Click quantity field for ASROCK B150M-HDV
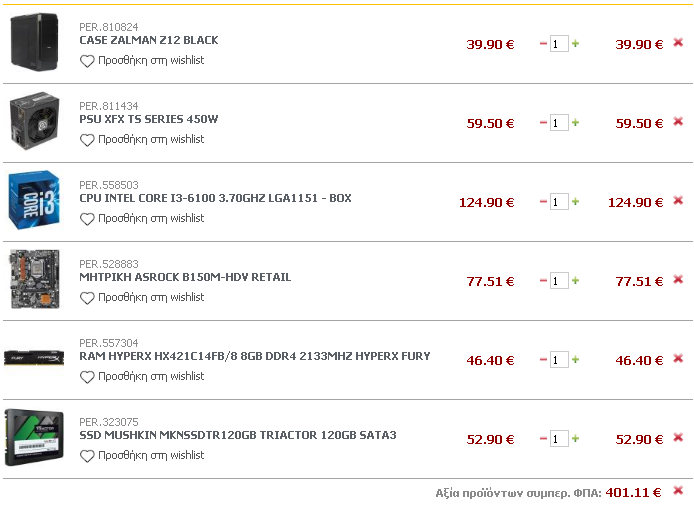The image size is (694, 507). [559, 281]
